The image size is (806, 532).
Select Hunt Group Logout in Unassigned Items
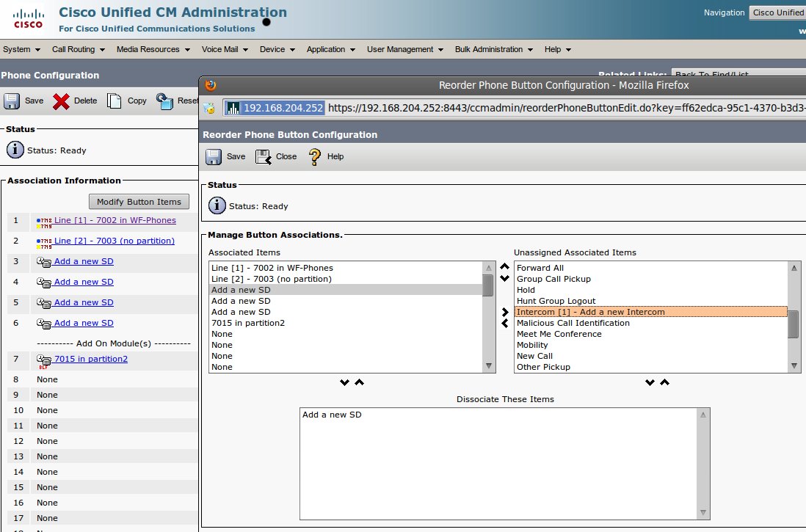pyautogui.click(x=651, y=301)
